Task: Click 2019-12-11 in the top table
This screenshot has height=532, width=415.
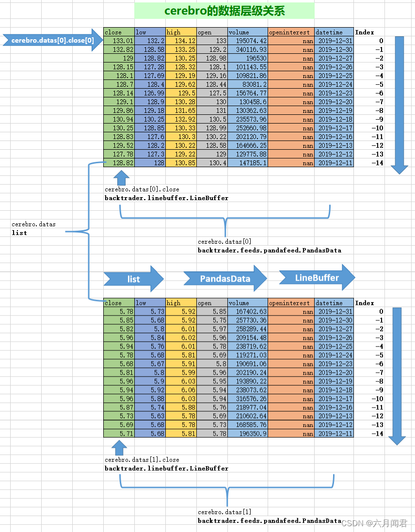Action: (x=334, y=163)
